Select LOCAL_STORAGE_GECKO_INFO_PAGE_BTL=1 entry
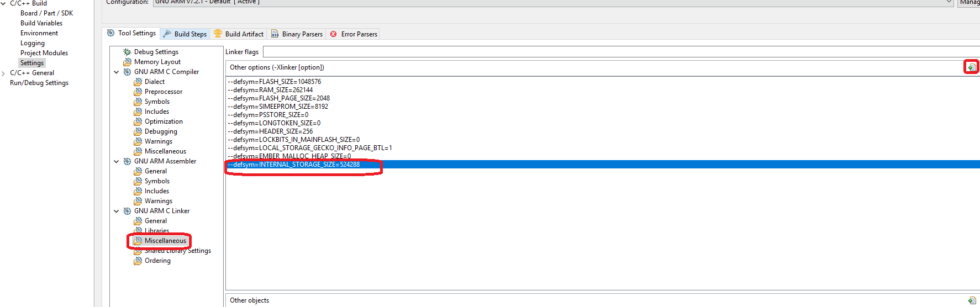980x307 pixels. pos(310,148)
